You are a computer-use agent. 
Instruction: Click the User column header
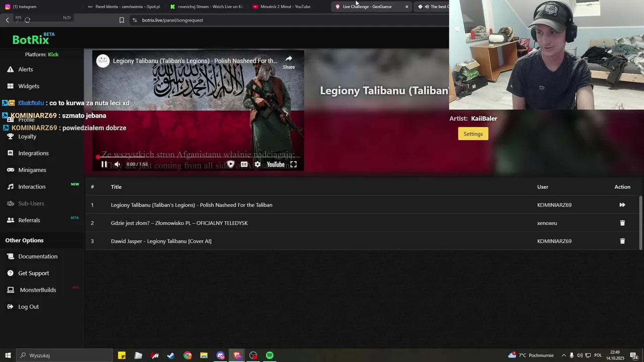[x=542, y=187]
